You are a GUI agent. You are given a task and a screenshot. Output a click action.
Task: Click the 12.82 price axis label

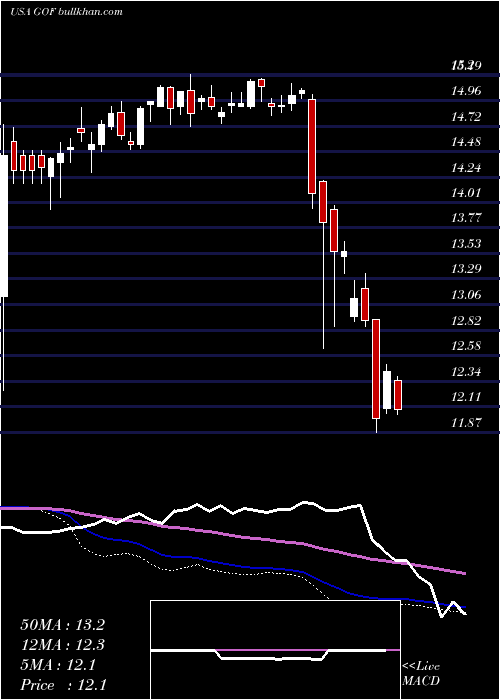(x=466, y=321)
